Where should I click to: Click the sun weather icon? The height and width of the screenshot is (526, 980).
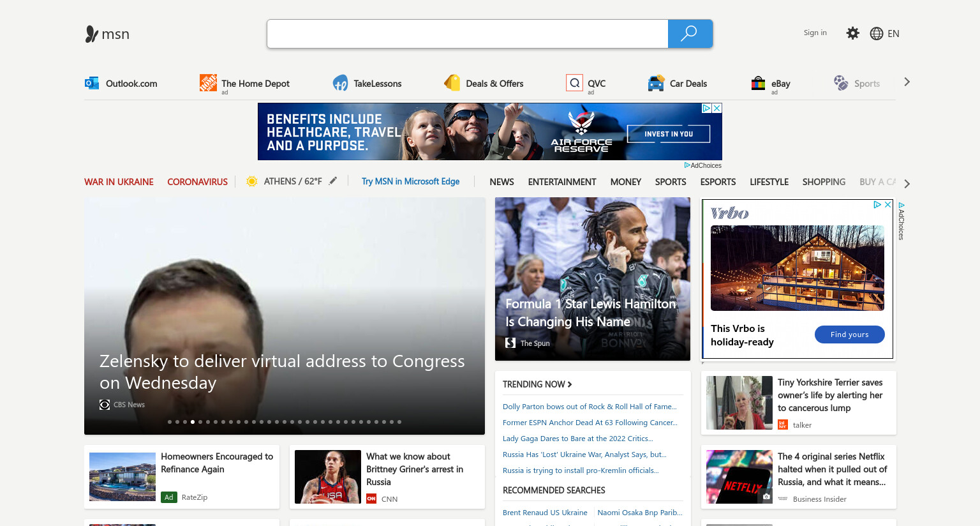[x=252, y=181]
